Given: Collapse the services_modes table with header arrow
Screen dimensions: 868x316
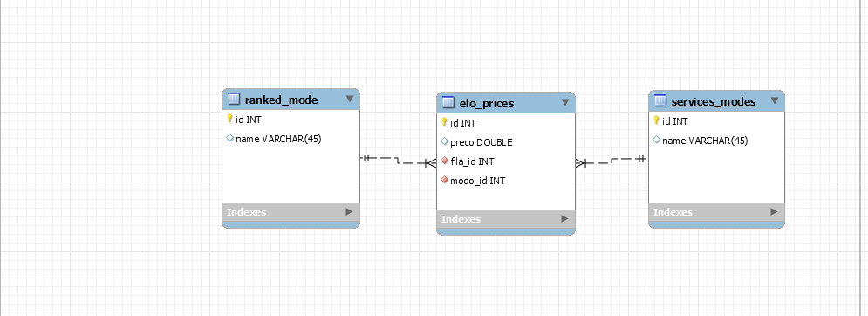Looking at the screenshot, I should (775, 100).
